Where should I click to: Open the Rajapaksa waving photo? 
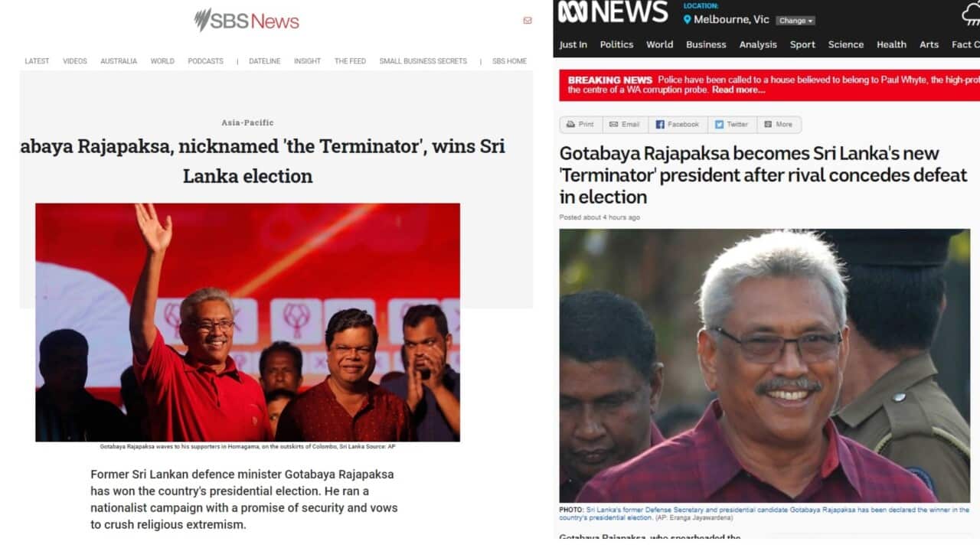pos(247,322)
